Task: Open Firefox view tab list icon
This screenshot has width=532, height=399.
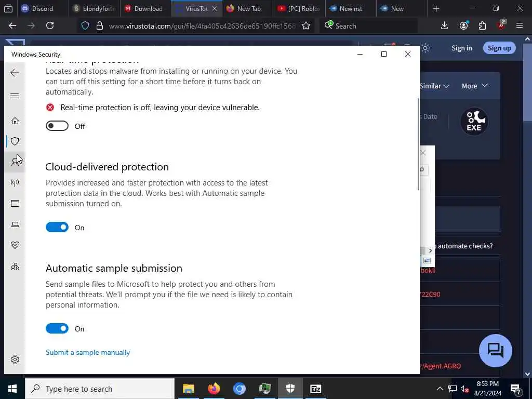Action: coord(8,8)
